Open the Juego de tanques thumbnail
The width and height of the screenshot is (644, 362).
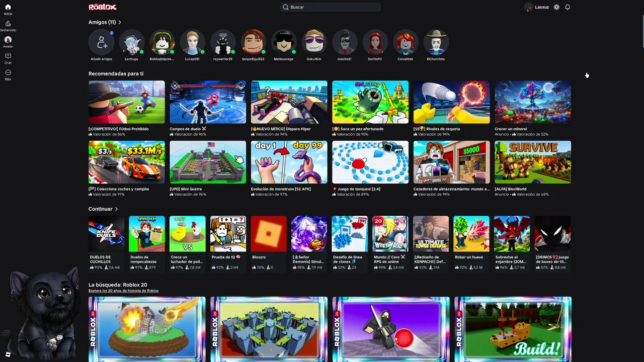[370, 162]
